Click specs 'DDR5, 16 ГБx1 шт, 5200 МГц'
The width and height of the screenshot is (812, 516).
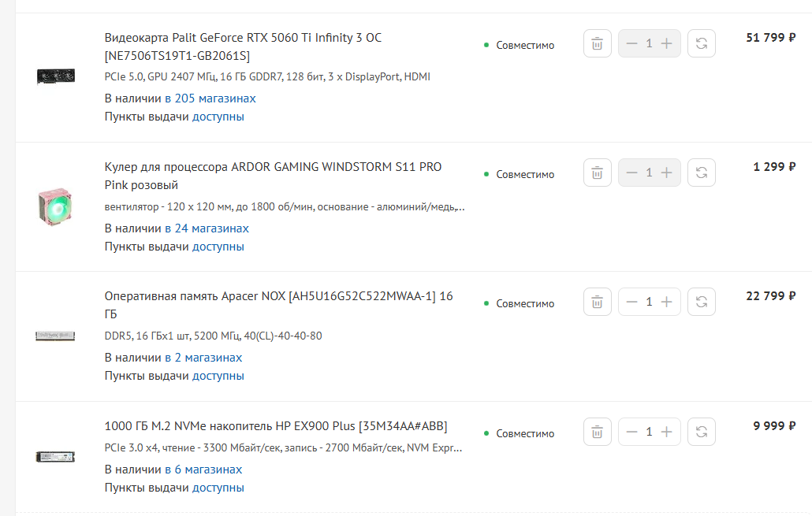(214, 336)
